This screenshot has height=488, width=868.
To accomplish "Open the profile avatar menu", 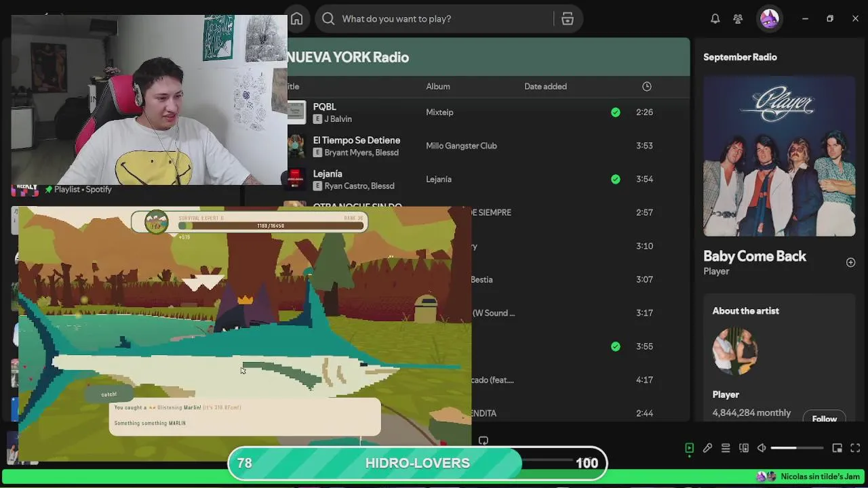I will (769, 19).
